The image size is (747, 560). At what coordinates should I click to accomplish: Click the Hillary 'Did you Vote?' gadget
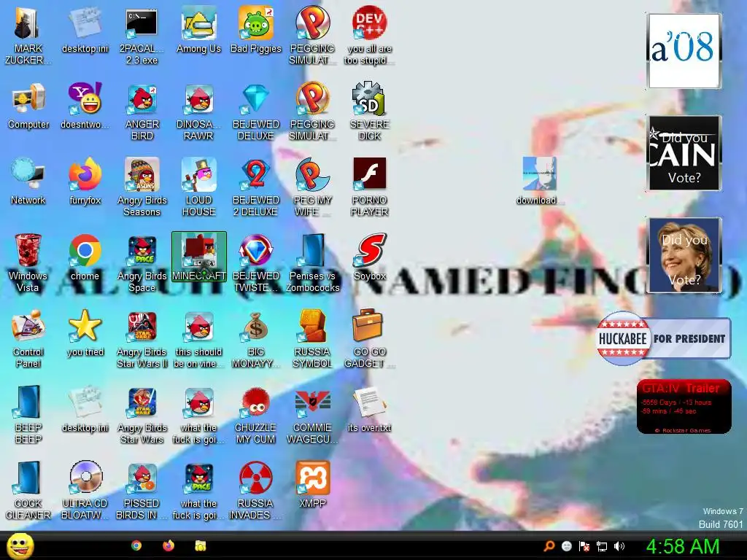coord(684,255)
